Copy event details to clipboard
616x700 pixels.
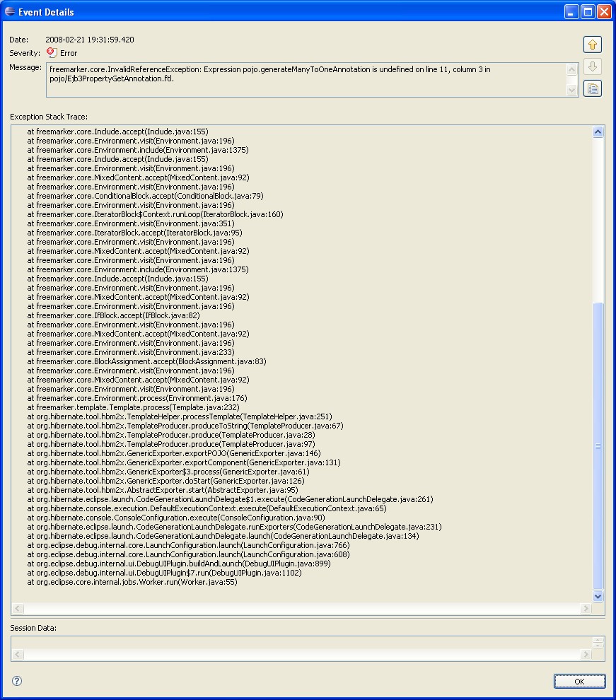pos(593,89)
